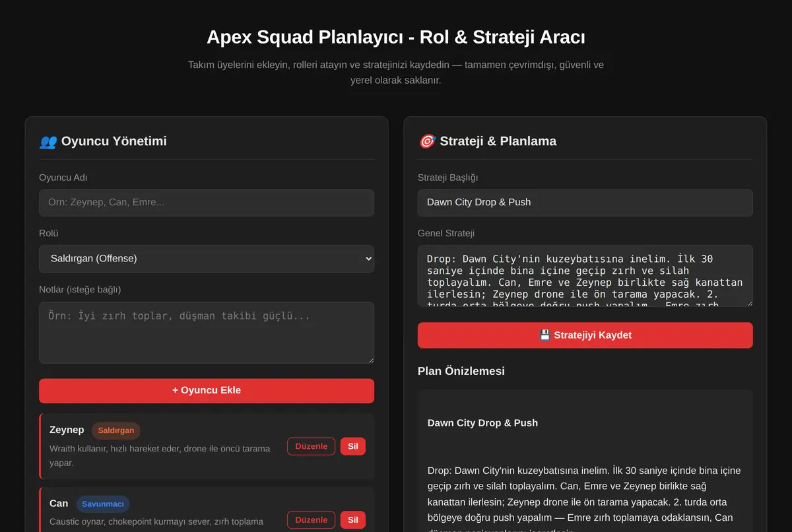Click the player name Can

point(59,504)
